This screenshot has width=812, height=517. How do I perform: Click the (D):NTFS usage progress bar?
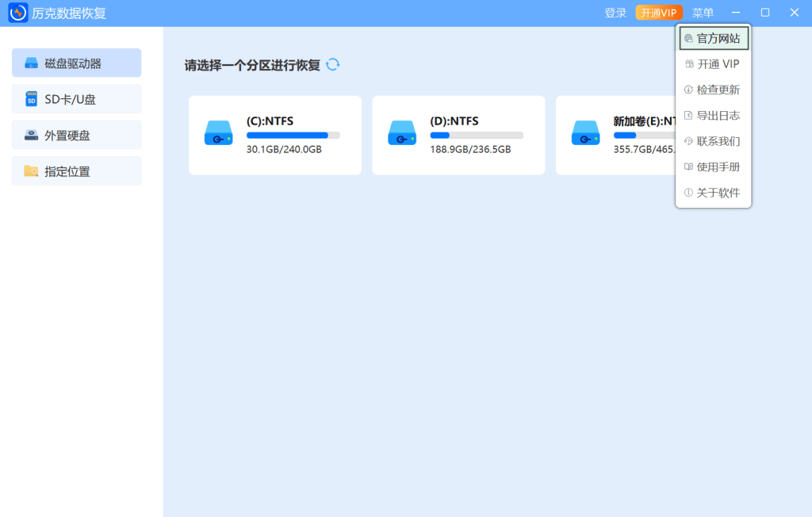click(477, 136)
